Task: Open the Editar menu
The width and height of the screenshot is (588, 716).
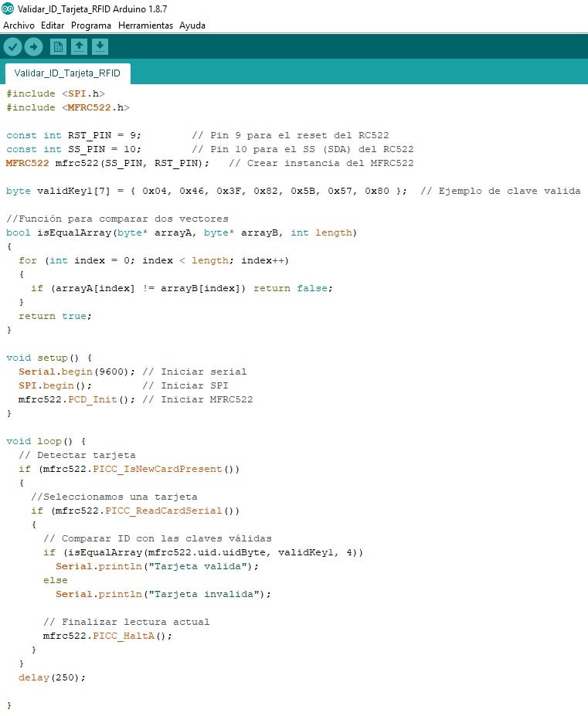Action: [53, 25]
